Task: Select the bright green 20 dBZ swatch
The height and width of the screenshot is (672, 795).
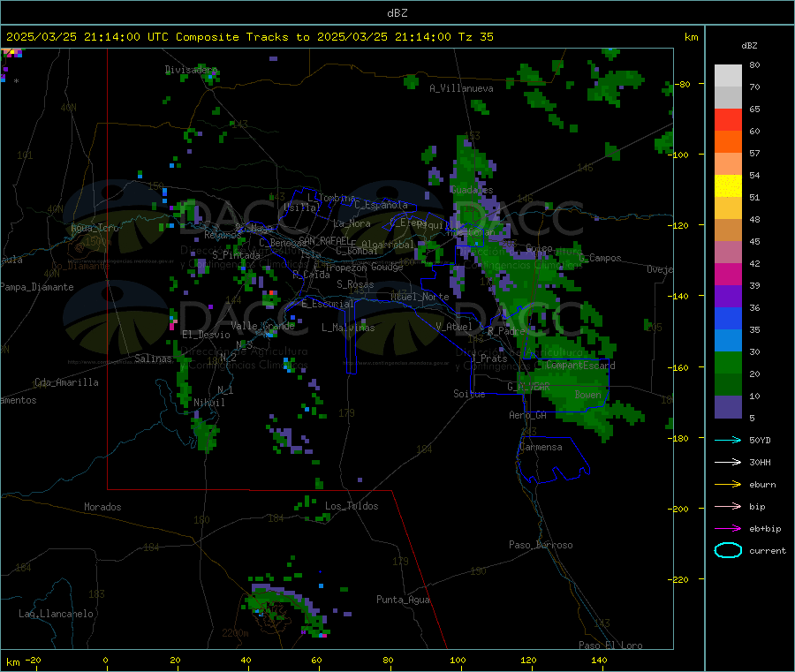Action: (728, 362)
